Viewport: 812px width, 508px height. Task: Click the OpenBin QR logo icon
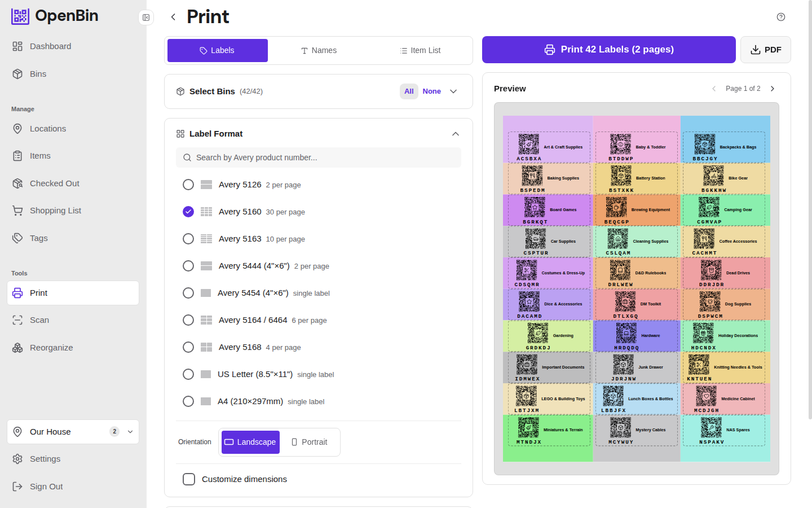[x=20, y=16]
